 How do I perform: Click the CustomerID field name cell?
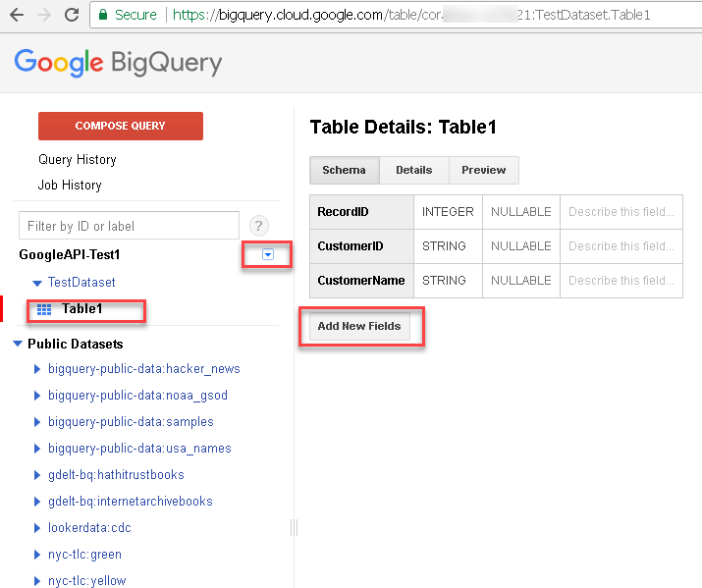361,246
